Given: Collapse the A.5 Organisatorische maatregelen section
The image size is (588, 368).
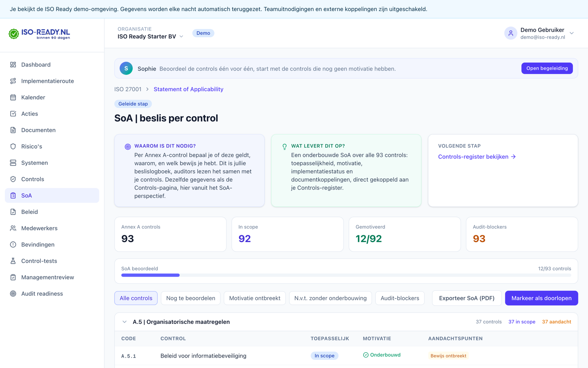Looking at the screenshot, I should click(125, 322).
